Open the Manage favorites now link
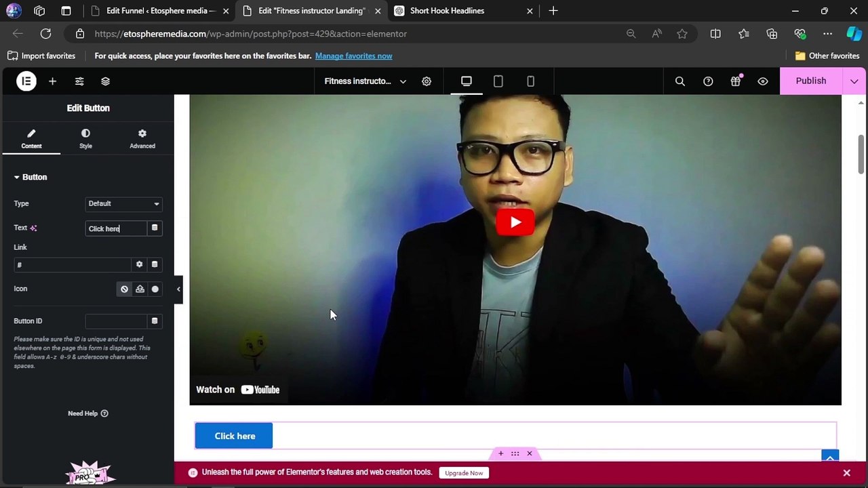 click(353, 56)
